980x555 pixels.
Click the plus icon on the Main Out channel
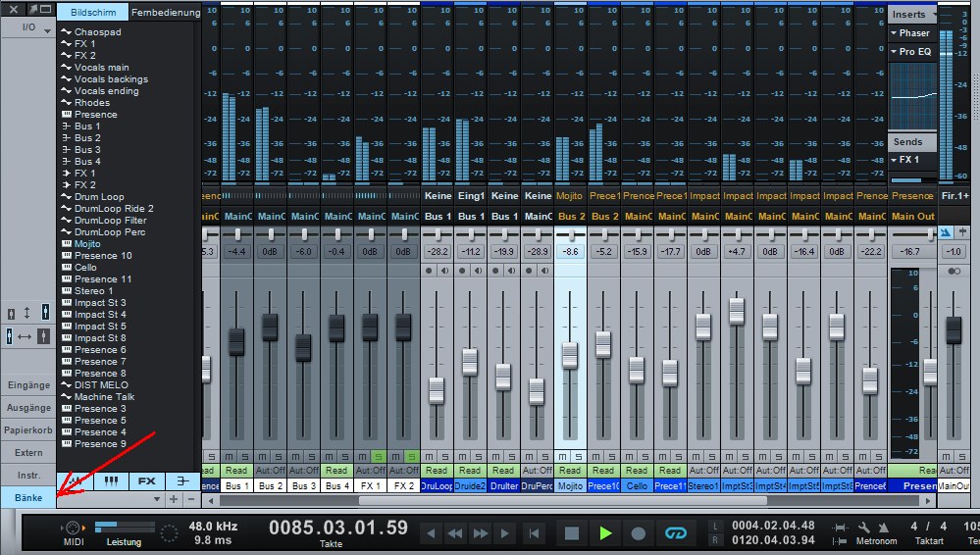963,232
